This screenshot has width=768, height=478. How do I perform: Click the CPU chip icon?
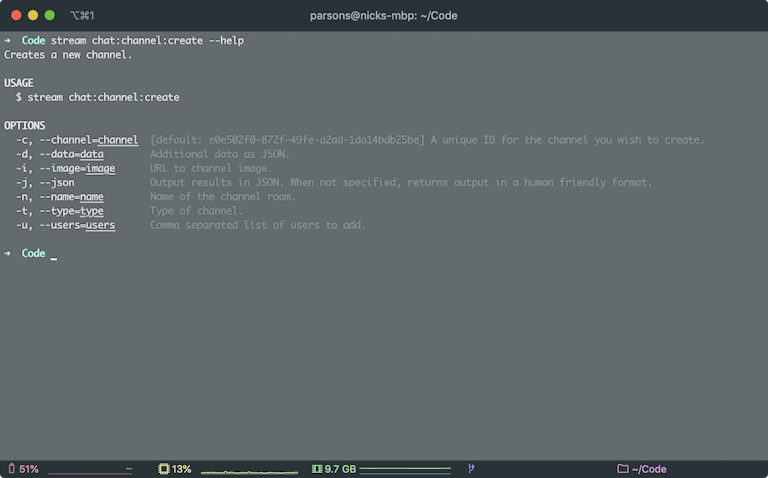pos(164,469)
